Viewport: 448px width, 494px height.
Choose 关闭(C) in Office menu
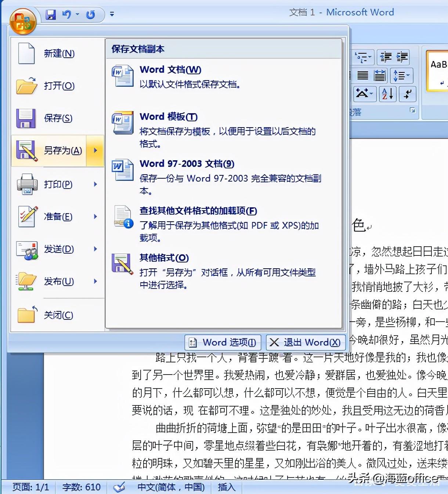click(58, 315)
